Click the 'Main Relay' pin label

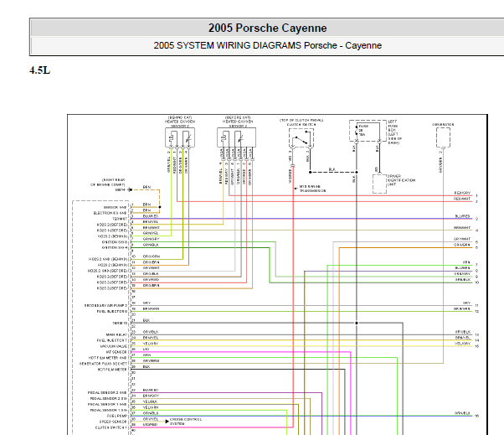point(116,334)
